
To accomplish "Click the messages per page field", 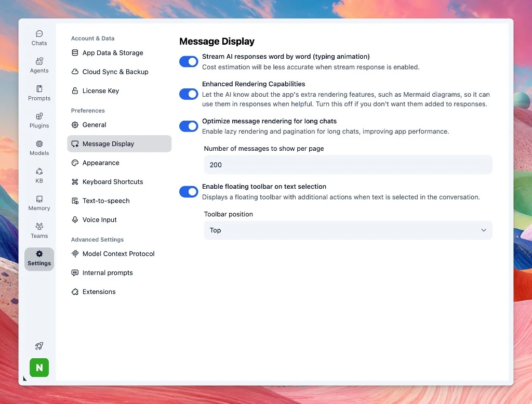I will [348, 165].
